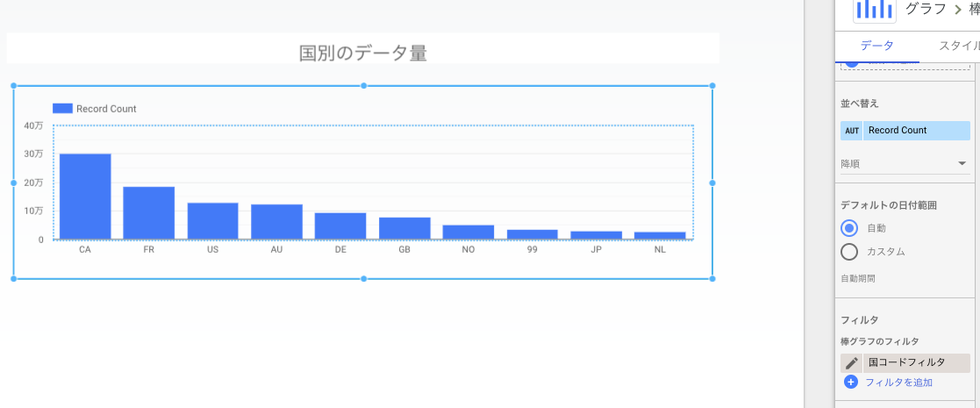Image resolution: width=980 pixels, height=408 pixels.
Task: Click the 国コードフィルタ filter chip
Action: (916, 363)
